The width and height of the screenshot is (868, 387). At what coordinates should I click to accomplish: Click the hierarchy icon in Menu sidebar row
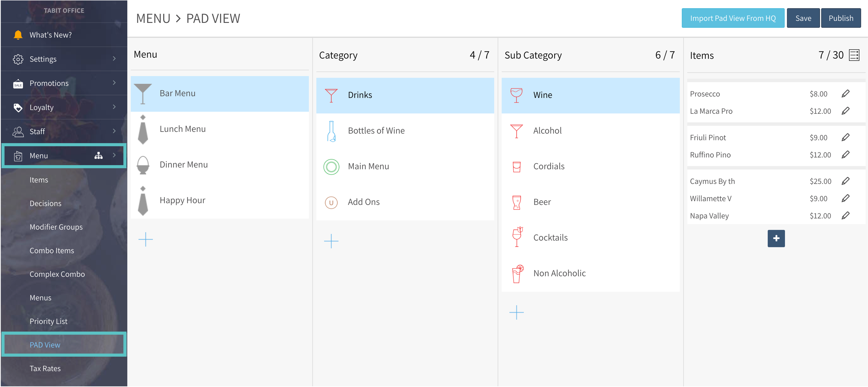pyautogui.click(x=98, y=155)
